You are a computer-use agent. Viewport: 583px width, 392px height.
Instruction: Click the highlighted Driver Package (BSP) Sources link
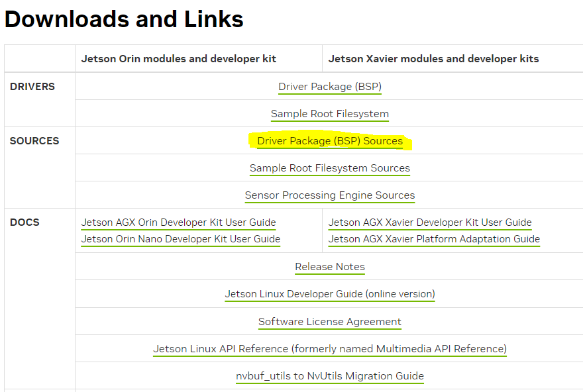point(330,141)
